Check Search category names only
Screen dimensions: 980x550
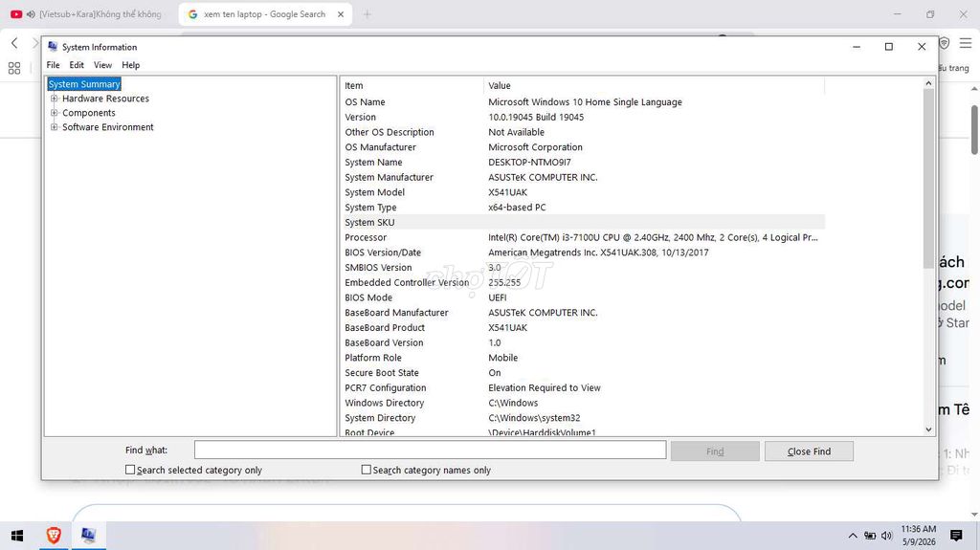367,470
